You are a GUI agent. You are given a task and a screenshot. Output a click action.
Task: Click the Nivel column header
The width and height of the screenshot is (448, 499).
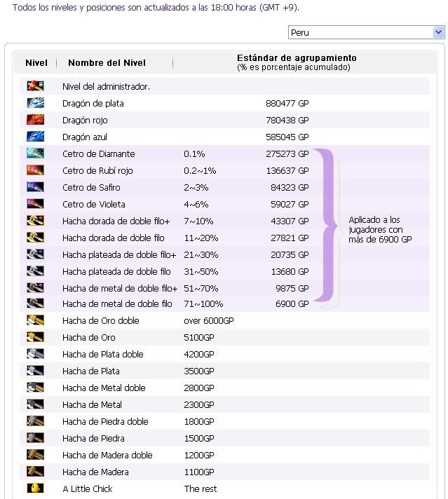coord(36,62)
